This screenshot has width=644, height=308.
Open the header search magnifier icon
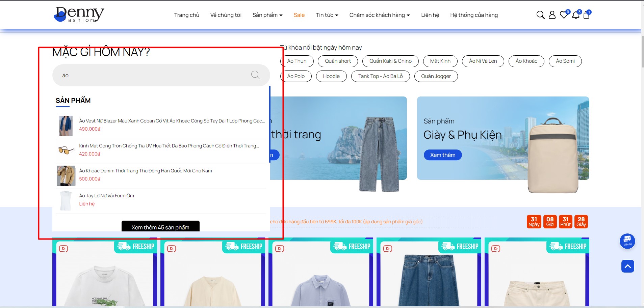click(x=540, y=15)
